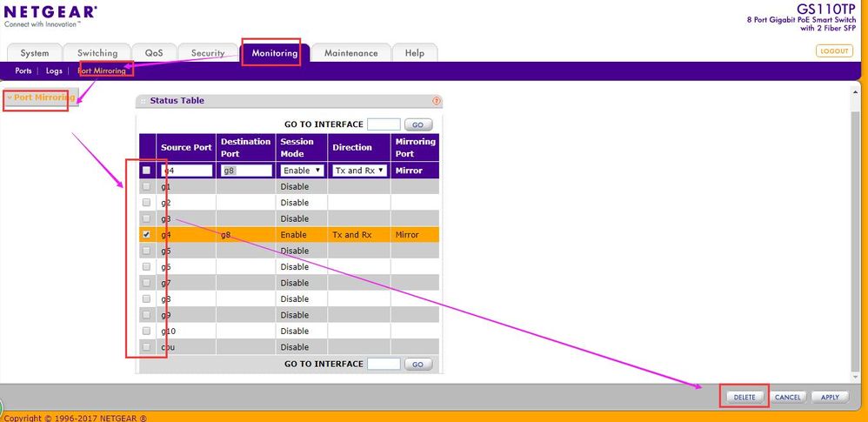Screen dimensions: 868x422
Task: Toggle the header row select-all checkbox
Action: point(146,171)
